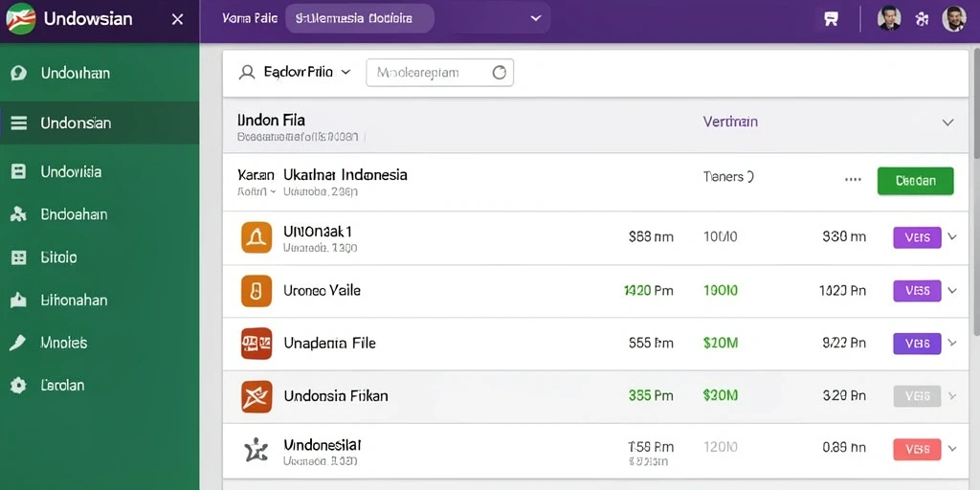Open the Kofuti dropdown under Karan
This screenshot has height=490, width=980.
256,191
